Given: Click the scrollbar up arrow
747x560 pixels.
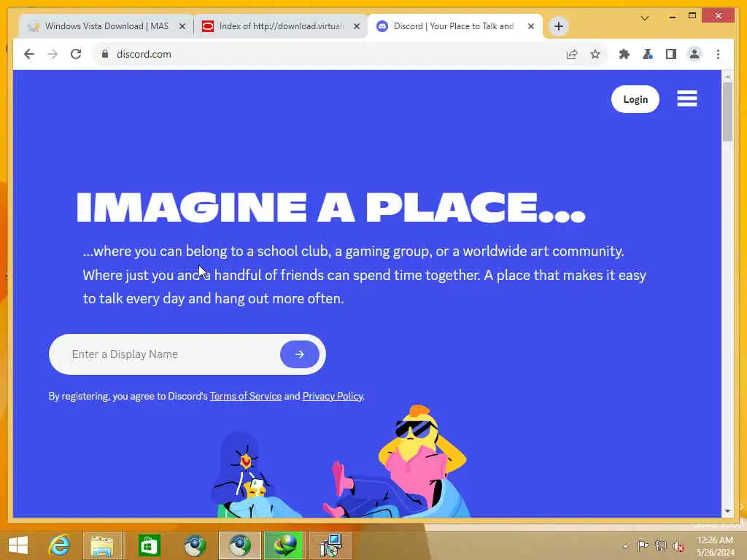Looking at the screenshot, I should click(727, 76).
